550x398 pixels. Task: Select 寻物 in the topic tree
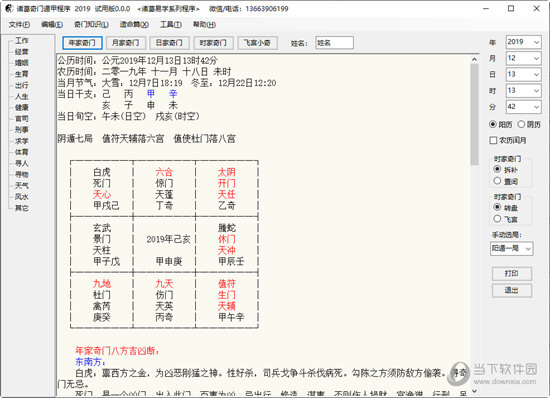[21, 174]
